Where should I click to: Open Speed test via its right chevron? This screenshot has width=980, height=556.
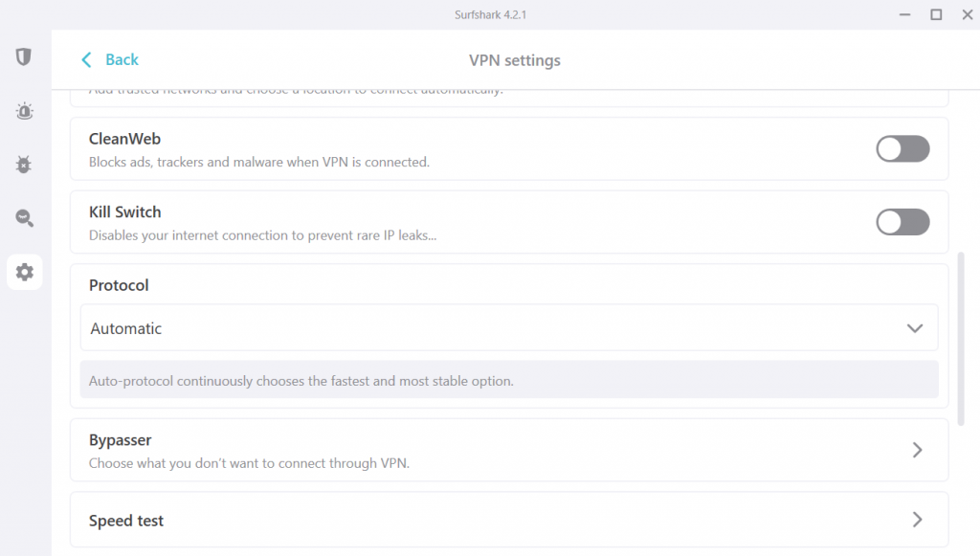(916, 520)
